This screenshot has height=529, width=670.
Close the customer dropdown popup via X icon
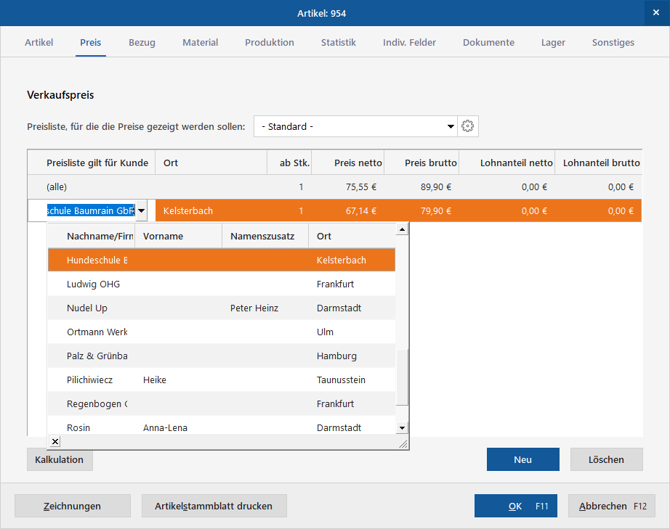pos(55,441)
